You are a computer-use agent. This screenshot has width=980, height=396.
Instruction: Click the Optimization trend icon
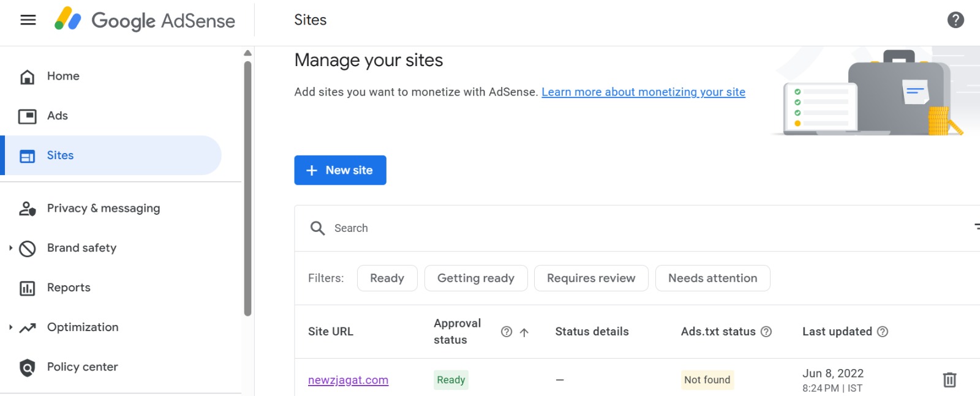(x=27, y=328)
